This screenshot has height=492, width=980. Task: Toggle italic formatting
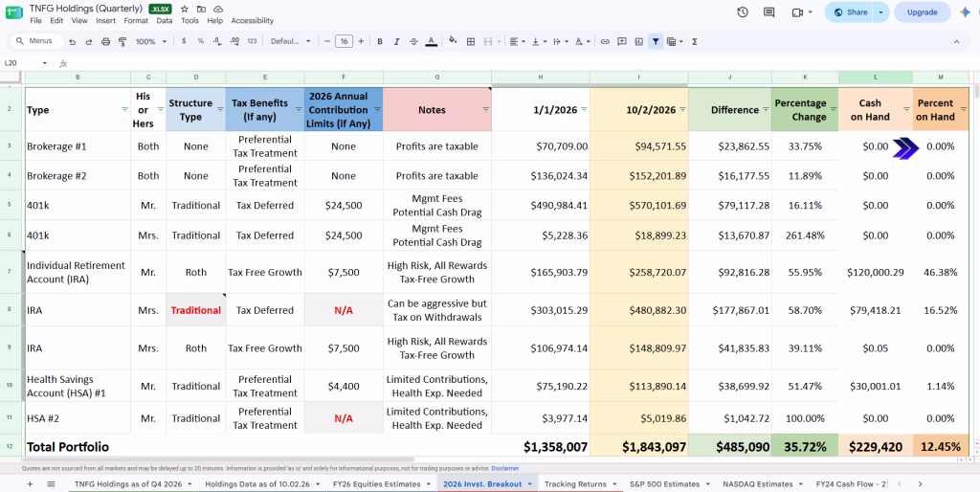point(396,41)
